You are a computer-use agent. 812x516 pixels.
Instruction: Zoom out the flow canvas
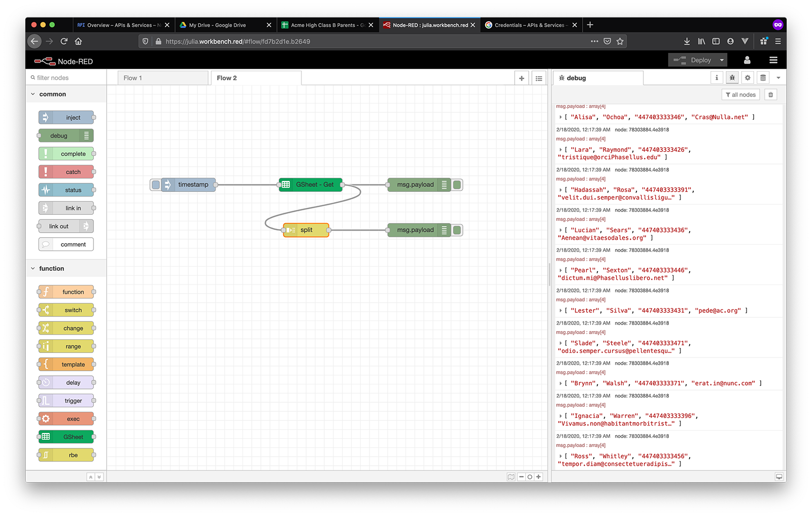click(521, 477)
